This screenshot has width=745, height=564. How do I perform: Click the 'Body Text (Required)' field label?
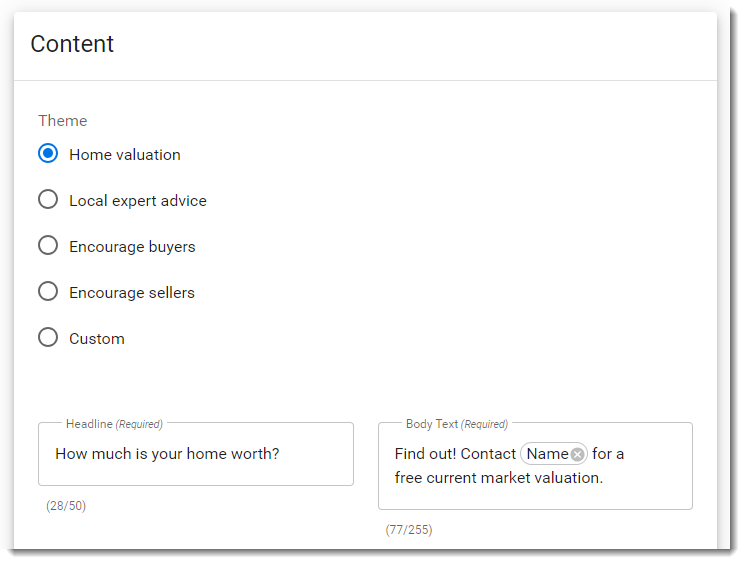[457, 424]
